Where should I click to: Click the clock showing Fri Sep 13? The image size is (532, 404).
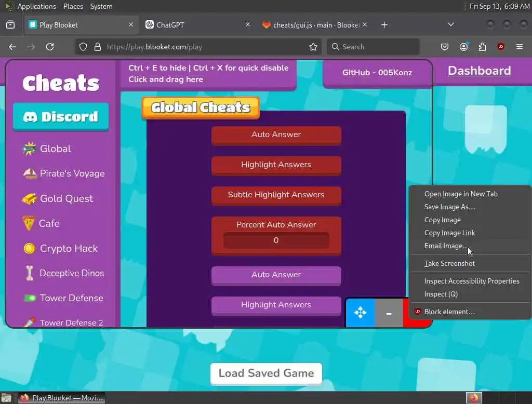499,6
